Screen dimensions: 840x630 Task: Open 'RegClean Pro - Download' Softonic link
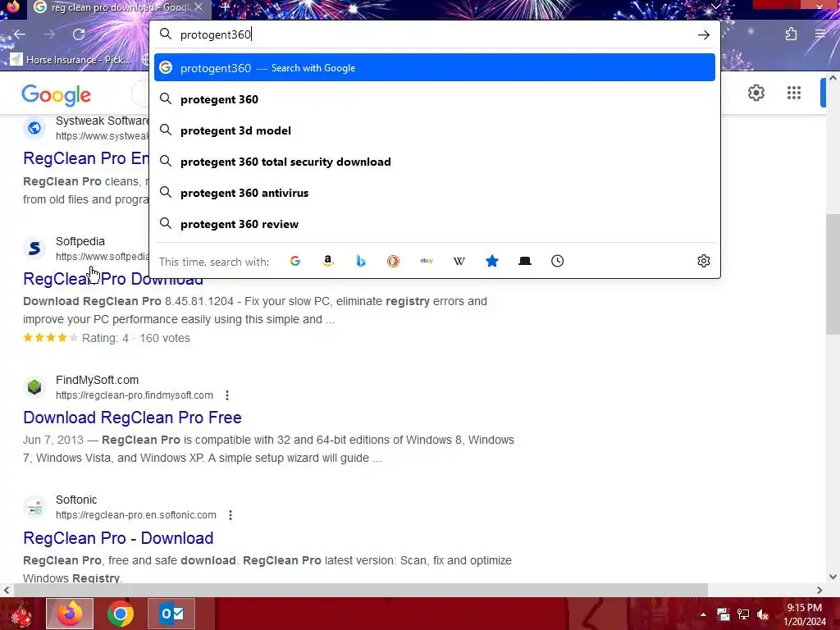[118, 538]
